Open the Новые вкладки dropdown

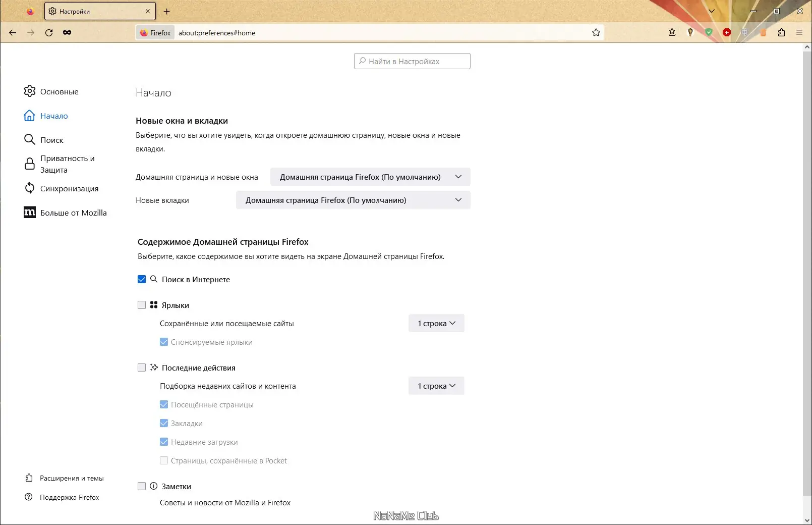pos(353,200)
